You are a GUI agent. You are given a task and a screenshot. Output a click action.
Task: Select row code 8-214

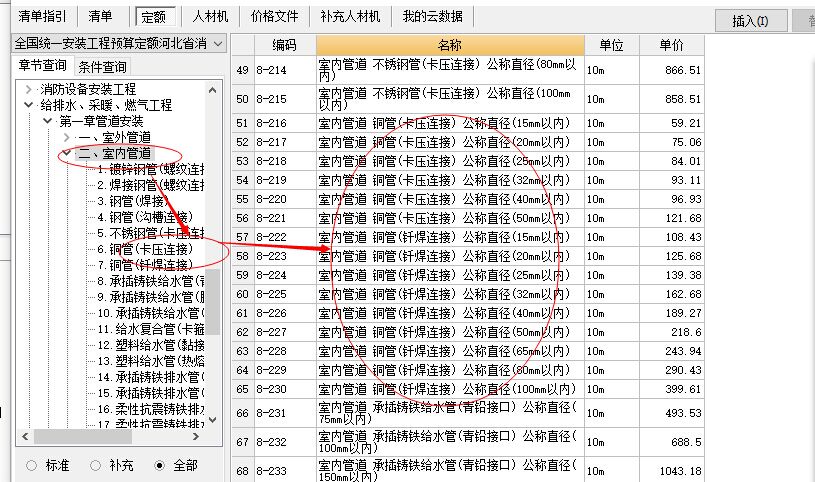pyautogui.click(x=272, y=70)
